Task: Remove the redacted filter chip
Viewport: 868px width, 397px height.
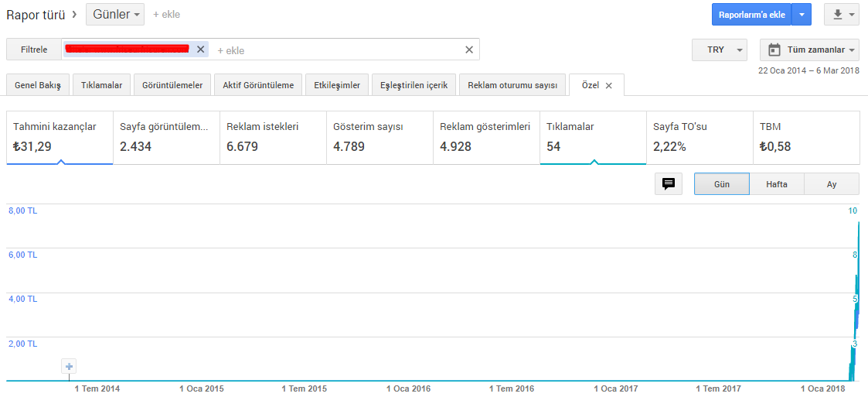Action: tap(200, 50)
